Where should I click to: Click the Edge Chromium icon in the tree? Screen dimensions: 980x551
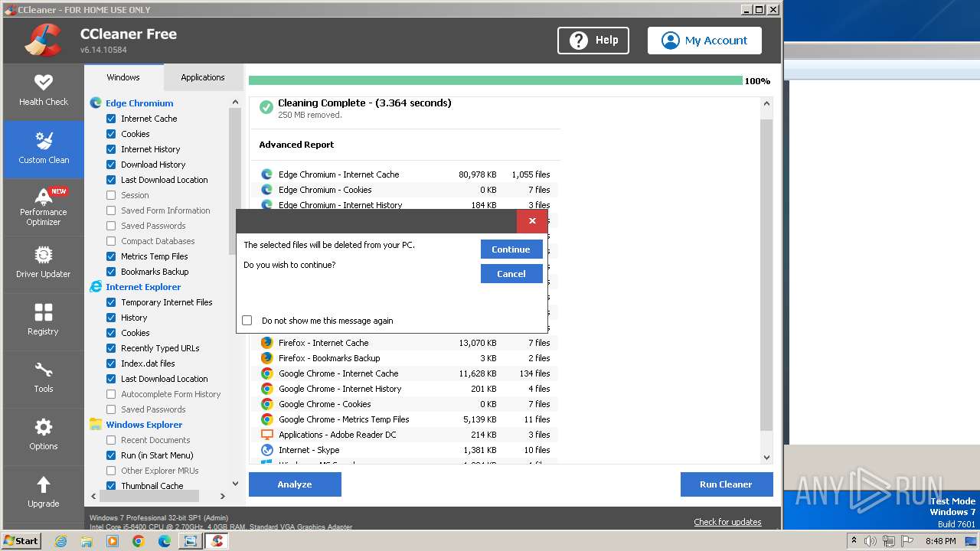pyautogui.click(x=96, y=103)
